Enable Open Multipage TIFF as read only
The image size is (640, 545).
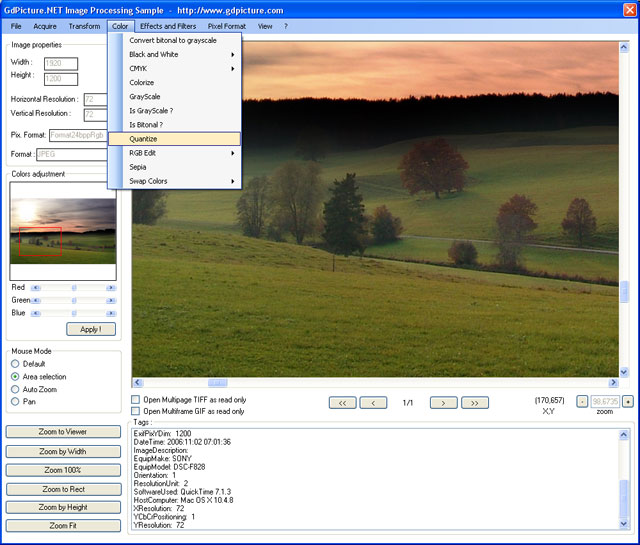pos(136,399)
